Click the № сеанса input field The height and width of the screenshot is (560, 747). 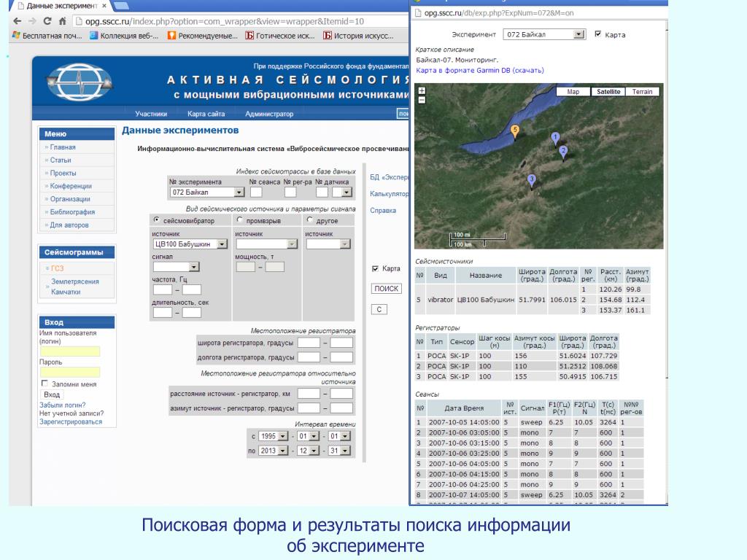256,192
